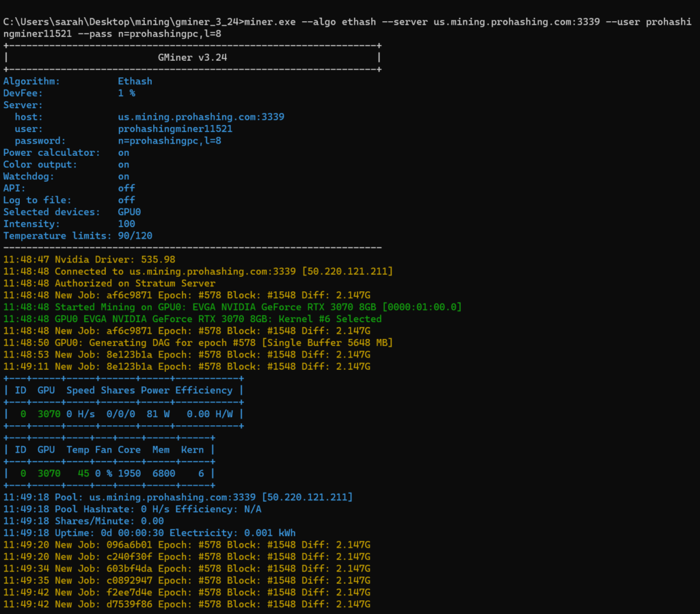Click the 'Kern' column header

tap(192, 450)
